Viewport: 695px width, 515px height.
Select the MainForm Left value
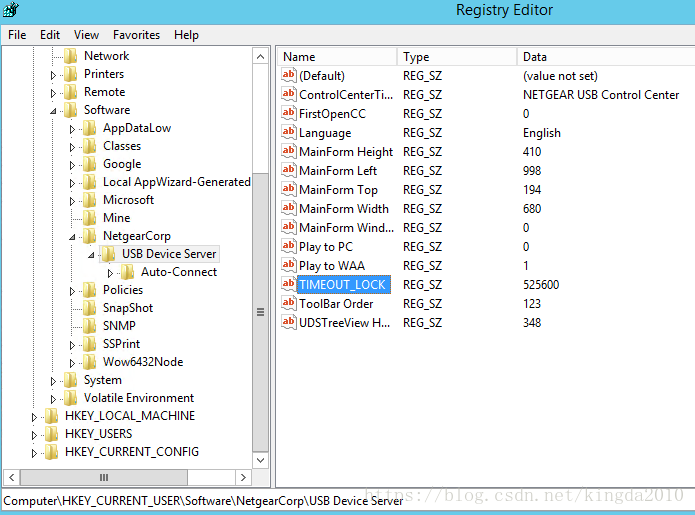(338, 171)
